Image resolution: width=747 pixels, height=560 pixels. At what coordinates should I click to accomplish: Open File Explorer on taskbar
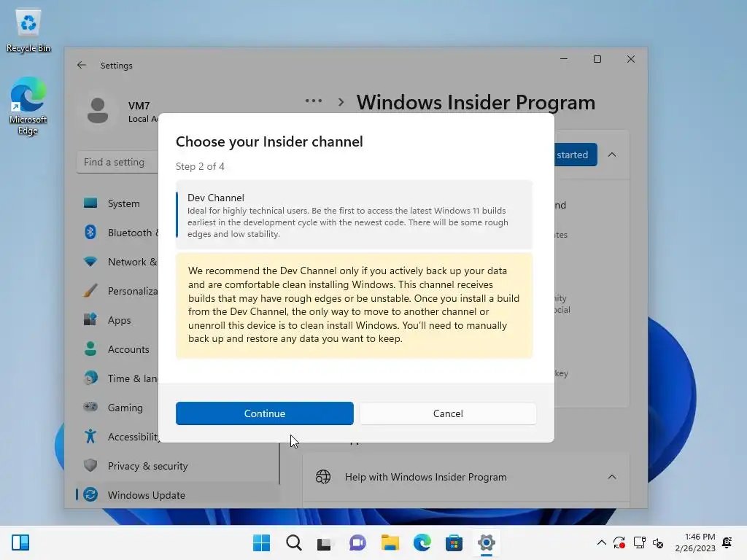coord(390,542)
